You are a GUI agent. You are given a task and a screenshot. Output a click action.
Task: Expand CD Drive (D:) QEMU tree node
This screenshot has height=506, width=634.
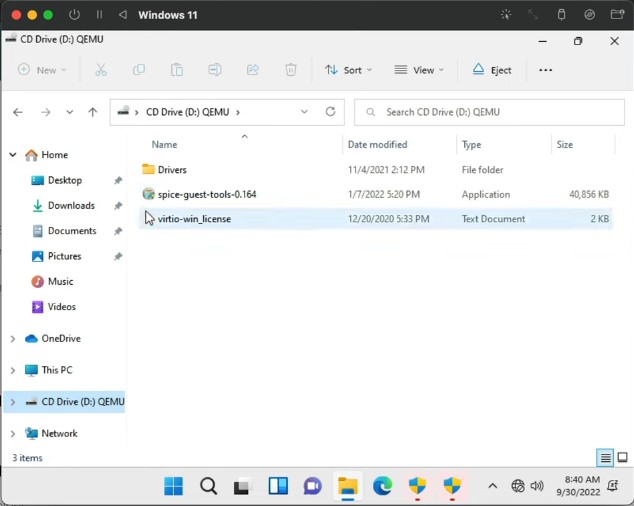click(x=13, y=402)
